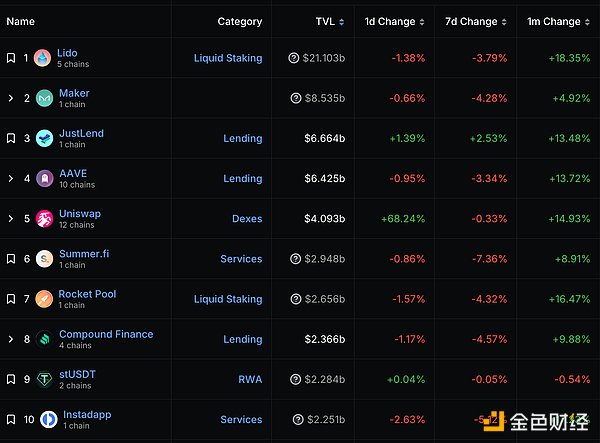This screenshot has width=600, height=443.
Task: Click the Compound Finance logo
Action: pos(44,339)
